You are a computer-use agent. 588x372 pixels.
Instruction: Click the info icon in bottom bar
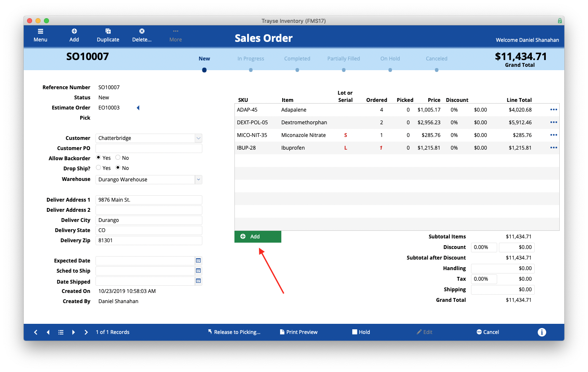pos(542,332)
